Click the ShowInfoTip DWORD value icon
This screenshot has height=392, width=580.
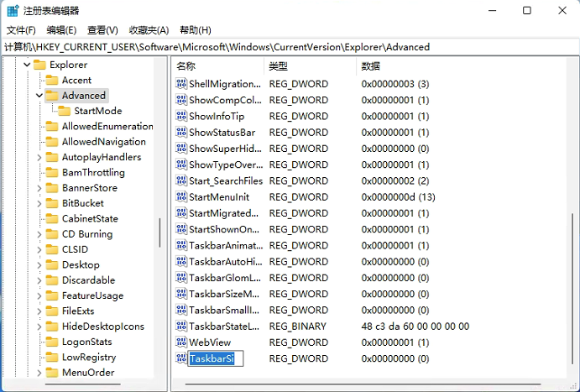pos(180,117)
